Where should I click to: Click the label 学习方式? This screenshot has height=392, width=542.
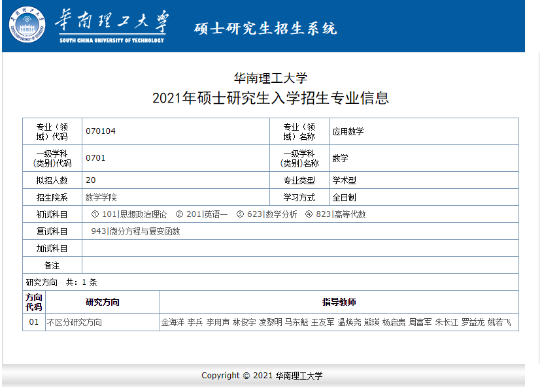click(x=299, y=197)
